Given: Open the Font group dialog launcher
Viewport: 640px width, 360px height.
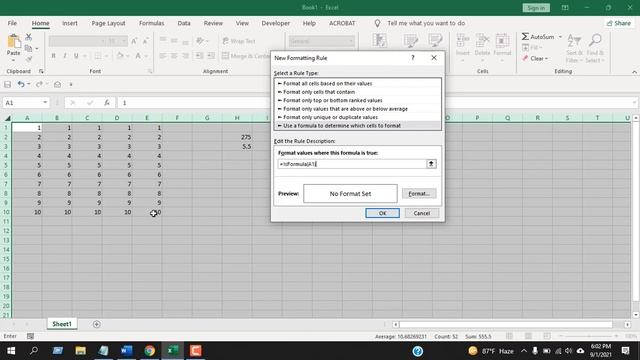Looking at the screenshot, I should (x=150, y=71).
